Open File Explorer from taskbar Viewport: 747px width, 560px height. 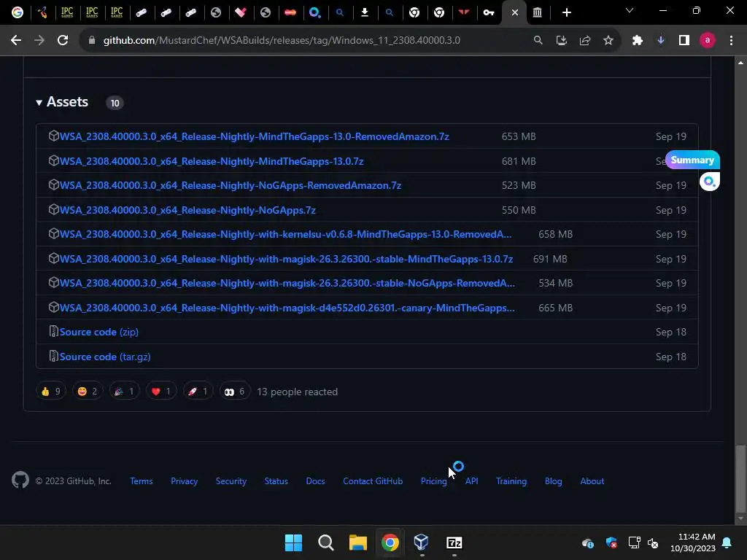tap(357, 542)
